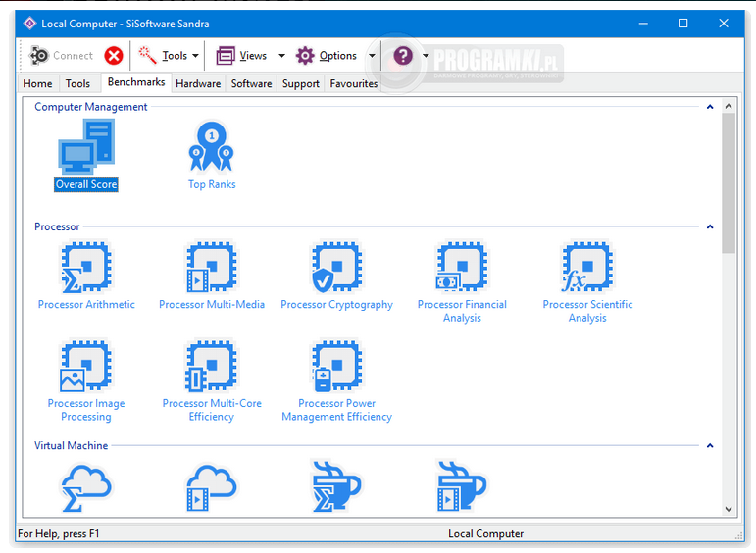Open the Options dropdown arrow
756x553 pixels.
[372, 56]
